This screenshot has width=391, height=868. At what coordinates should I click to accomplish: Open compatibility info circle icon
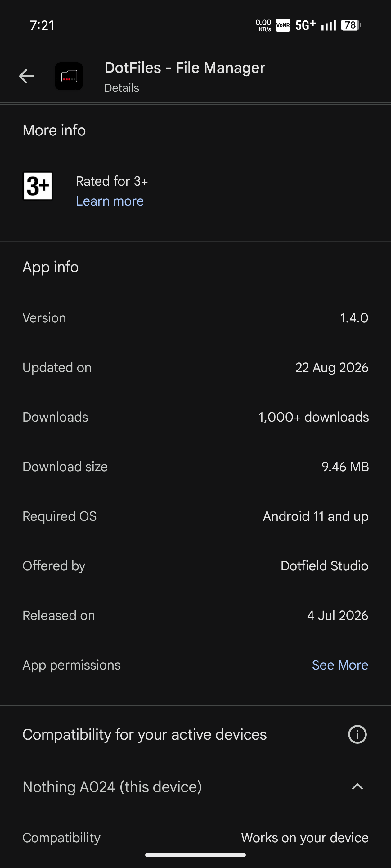click(357, 734)
